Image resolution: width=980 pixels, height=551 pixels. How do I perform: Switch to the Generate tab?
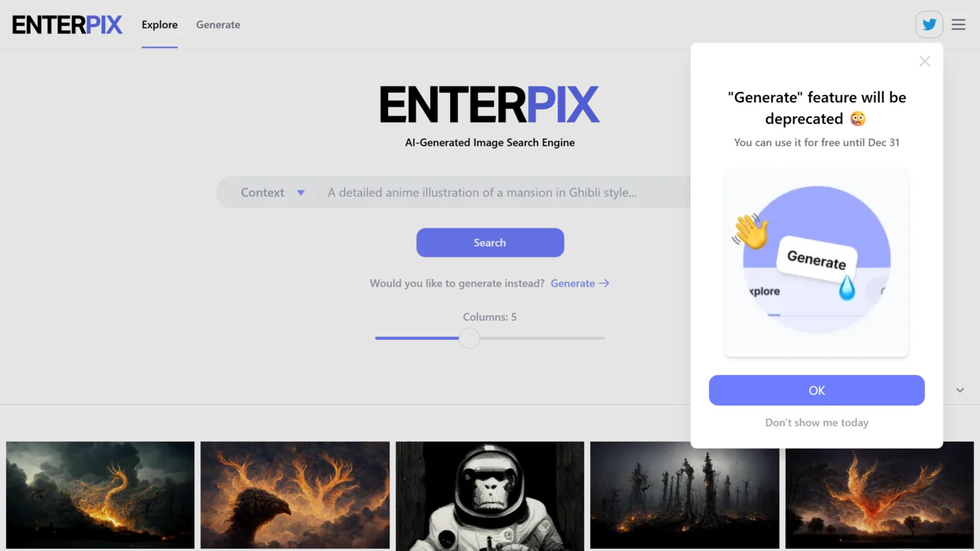(x=218, y=24)
